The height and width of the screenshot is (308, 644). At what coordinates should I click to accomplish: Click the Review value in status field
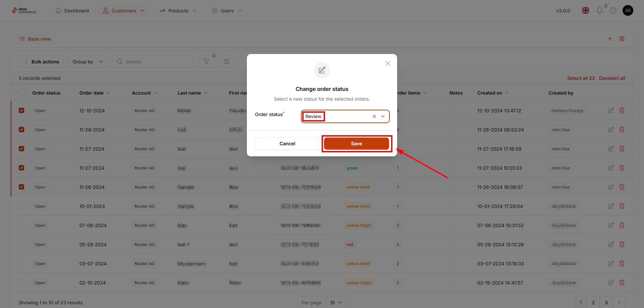point(313,116)
